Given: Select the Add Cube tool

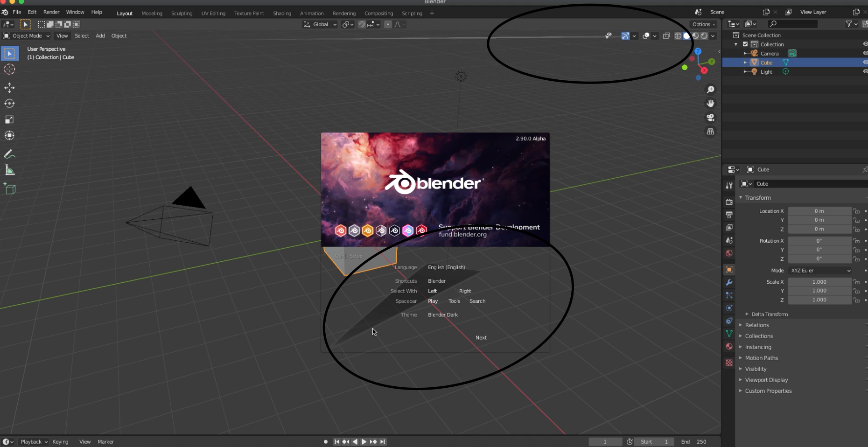Looking at the screenshot, I should [x=9, y=189].
